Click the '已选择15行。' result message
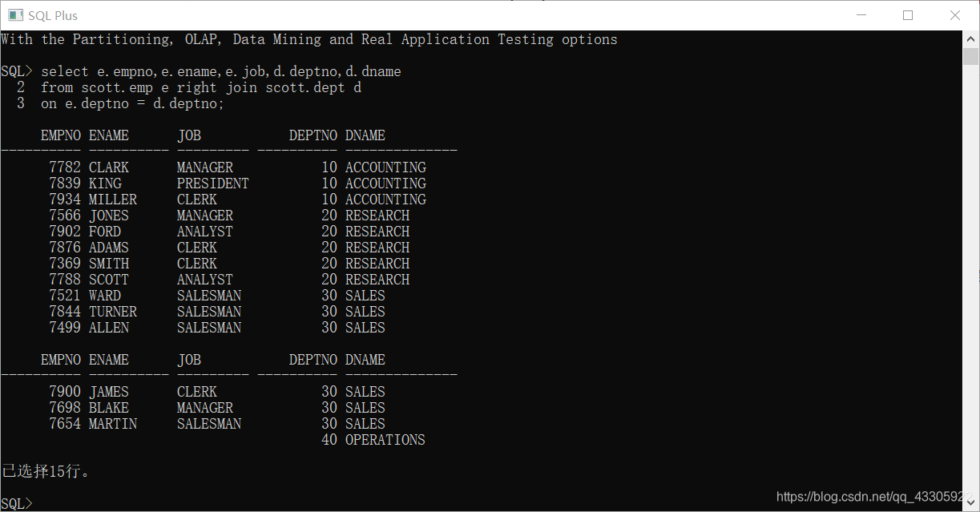This screenshot has height=512, width=980. pos(46,471)
